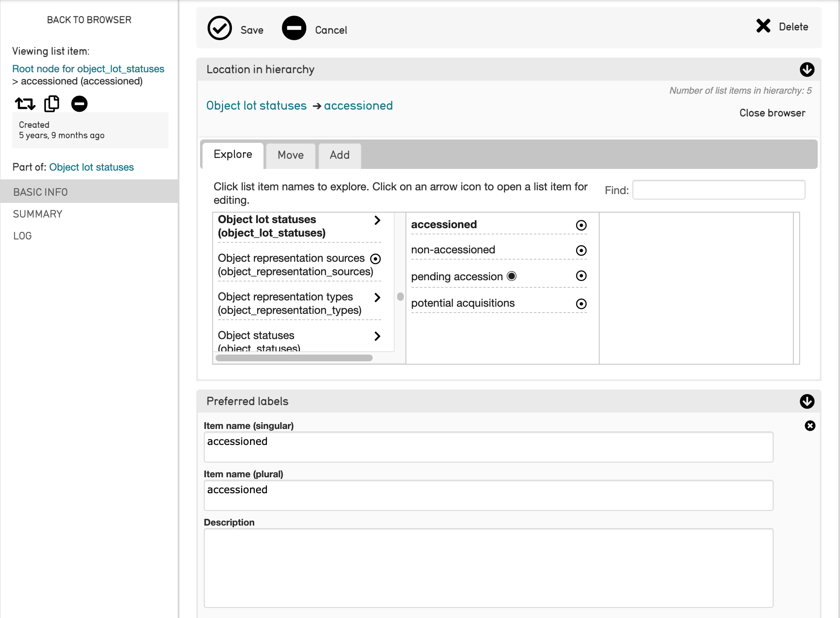Screen dimensions: 840x618
Task: Click the duplicate item icon
Action: 52,103
